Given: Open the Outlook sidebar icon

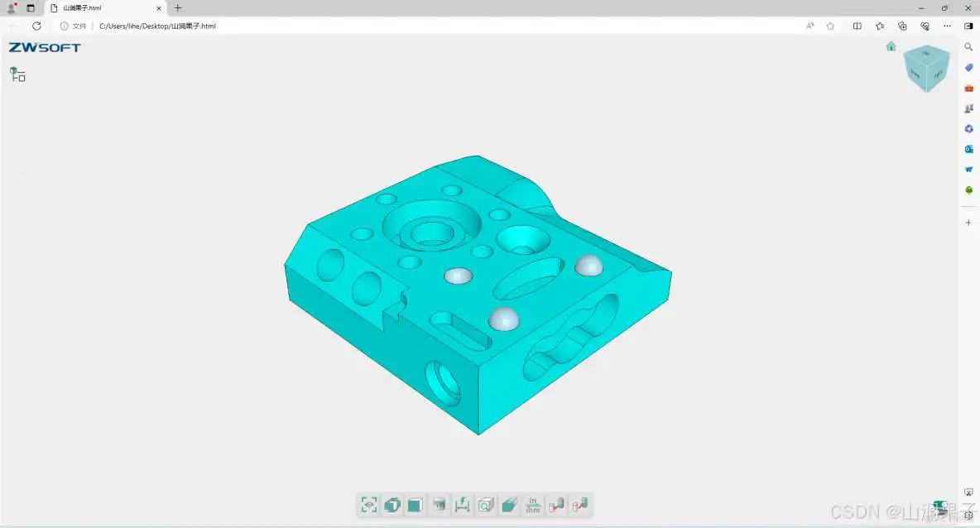Looking at the screenshot, I should tap(968, 149).
